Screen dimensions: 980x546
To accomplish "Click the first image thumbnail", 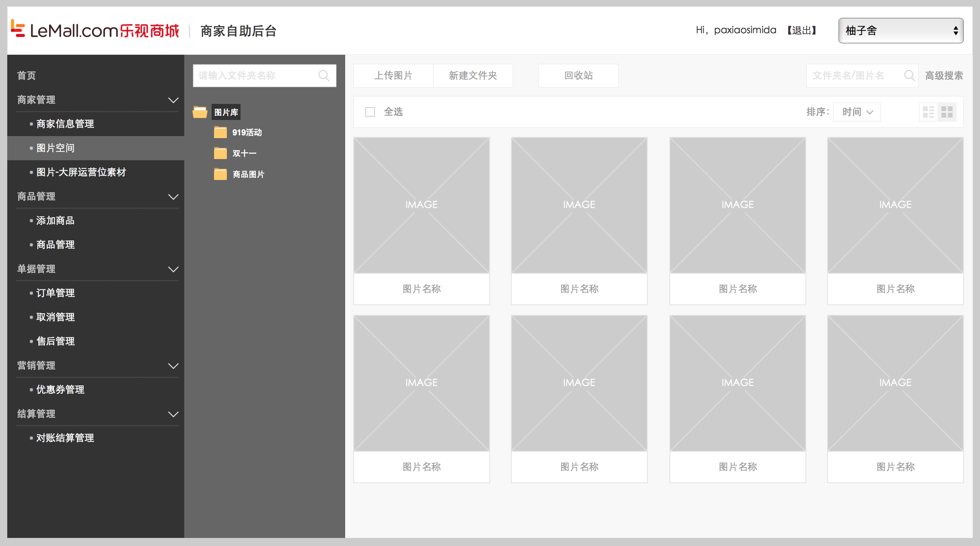I will pos(421,205).
